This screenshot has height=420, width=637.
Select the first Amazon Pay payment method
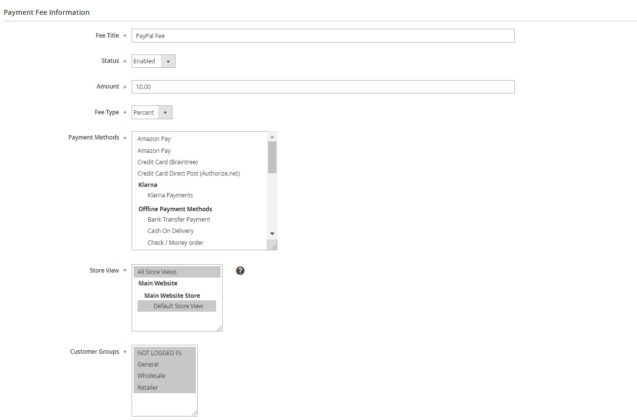154,139
